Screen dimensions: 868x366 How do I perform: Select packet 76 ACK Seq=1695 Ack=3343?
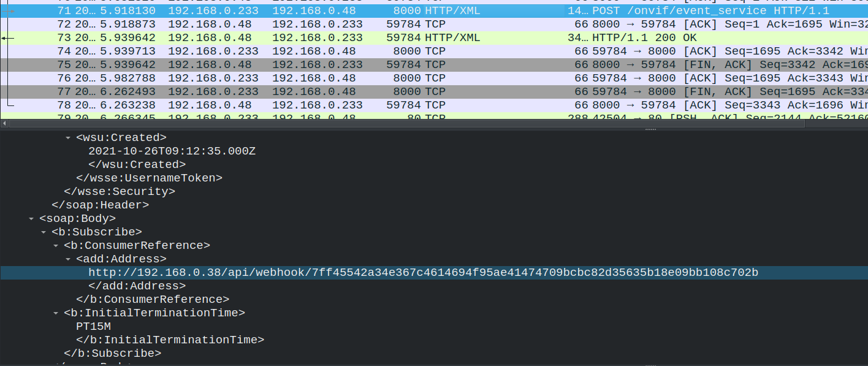click(434, 78)
